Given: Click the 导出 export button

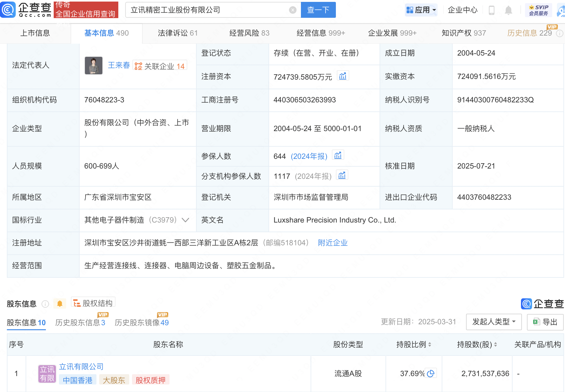Looking at the screenshot, I should [545, 322].
